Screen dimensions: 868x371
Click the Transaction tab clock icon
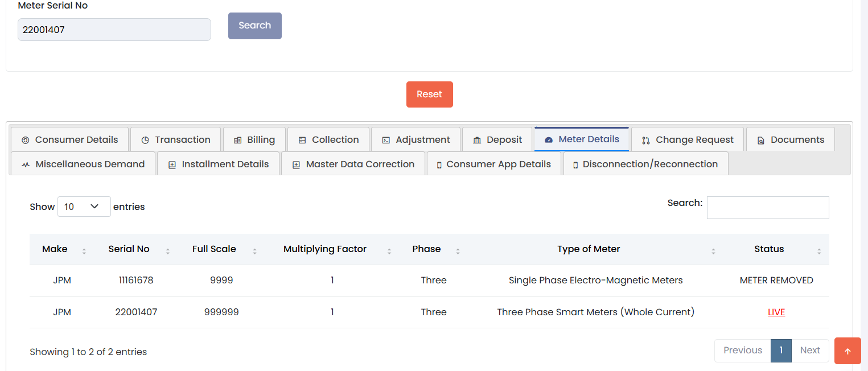[x=145, y=140]
